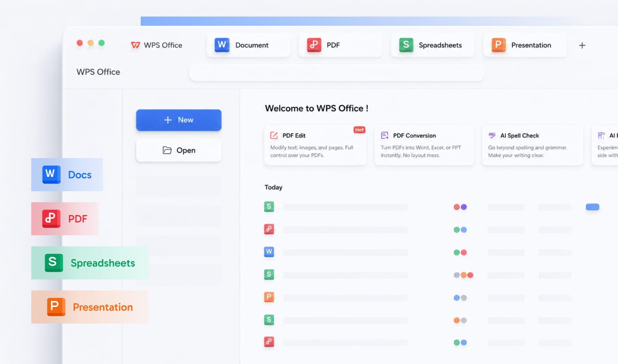The image size is (618, 364).
Task: Switch to the PDF tab
Action: 340,45
